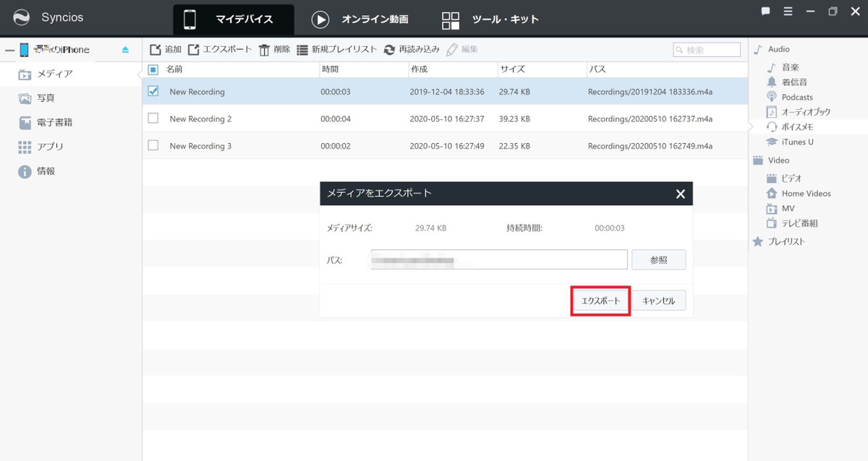Open the hamburger menu in the title bar
This screenshot has height=461, width=868.
(787, 12)
